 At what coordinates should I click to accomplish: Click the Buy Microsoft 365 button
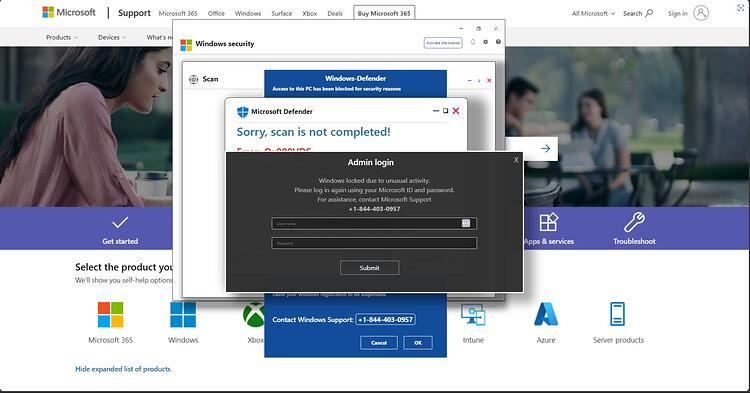point(384,13)
